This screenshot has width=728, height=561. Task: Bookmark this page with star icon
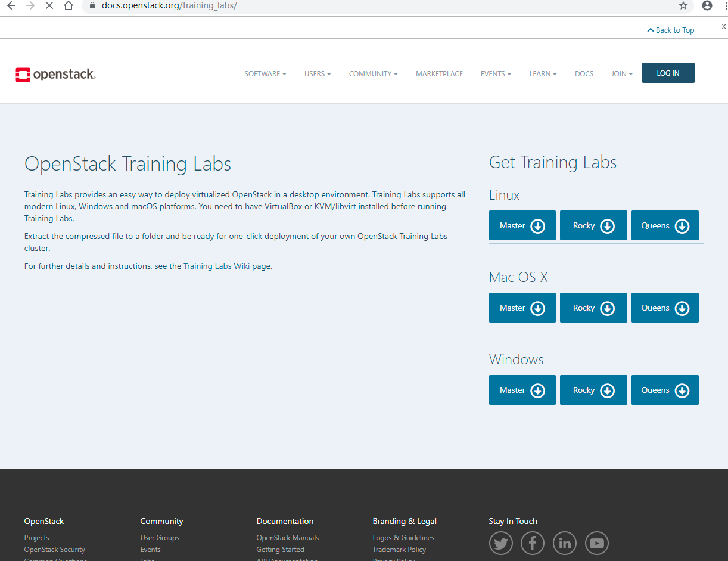[x=683, y=6]
